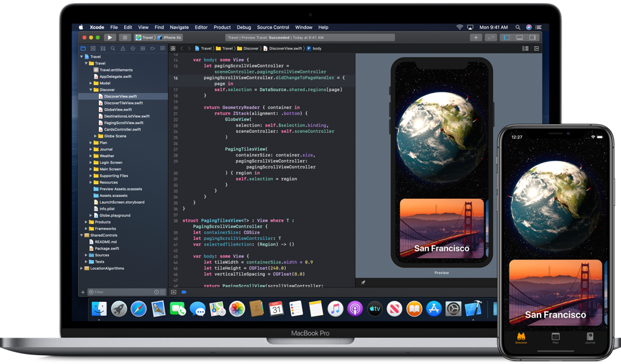Open the Product menu

point(222,27)
